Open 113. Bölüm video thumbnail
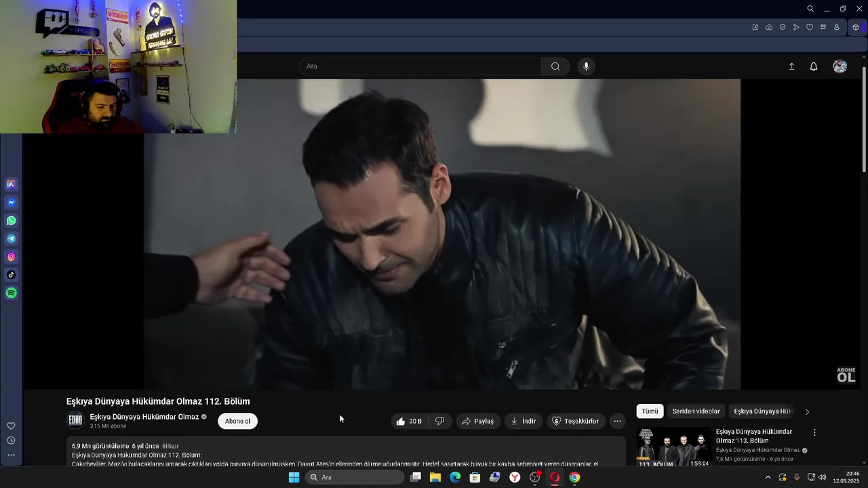The image size is (868, 488). pos(673,447)
